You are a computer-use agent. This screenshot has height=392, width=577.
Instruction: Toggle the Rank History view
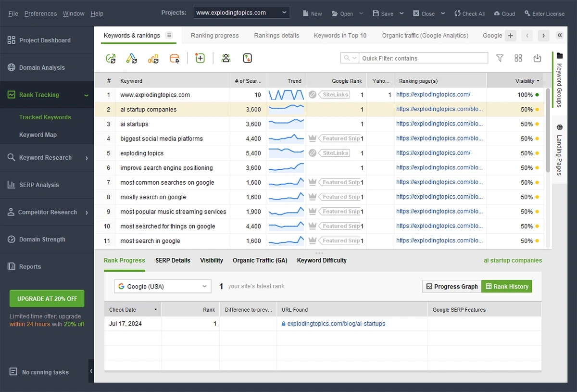pos(507,286)
